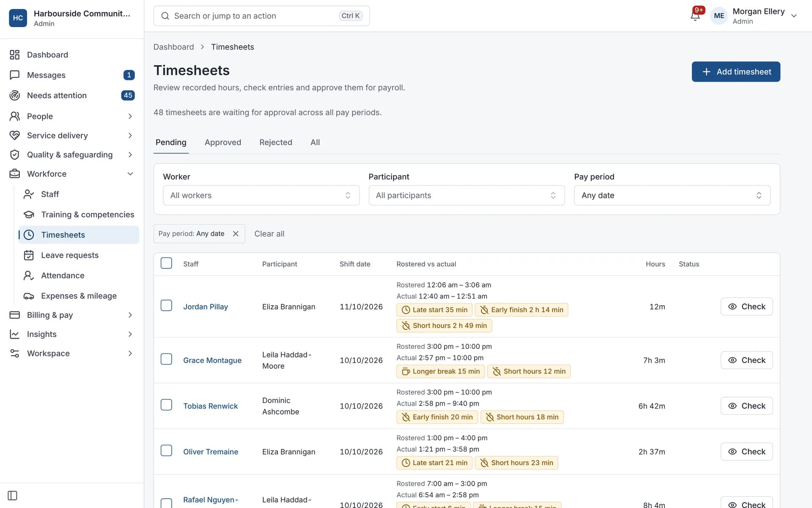The height and width of the screenshot is (508, 812).
Task: Open the All workers dropdown
Action: click(x=261, y=195)
